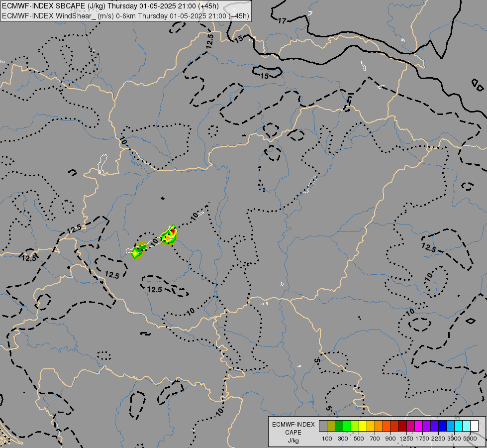Click the sky blue legend swatch

pyautogui.click(x=450, y=426)
